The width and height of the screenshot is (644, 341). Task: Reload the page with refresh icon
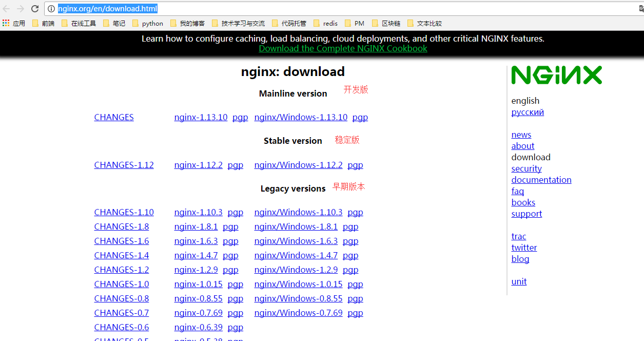(35, 9)
